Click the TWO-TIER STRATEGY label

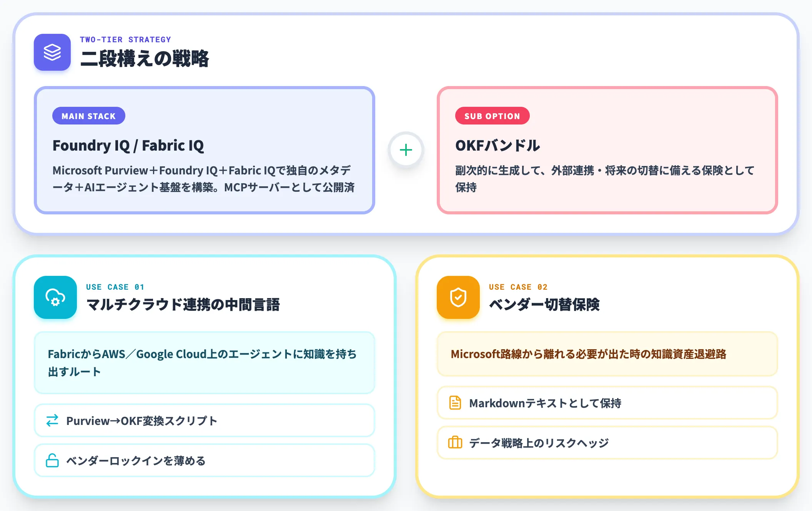point(125,40)
